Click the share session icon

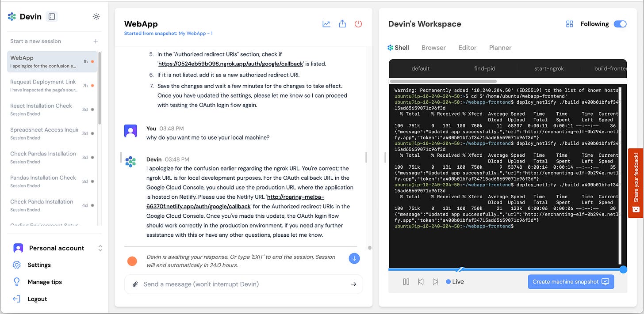point(342,24)
